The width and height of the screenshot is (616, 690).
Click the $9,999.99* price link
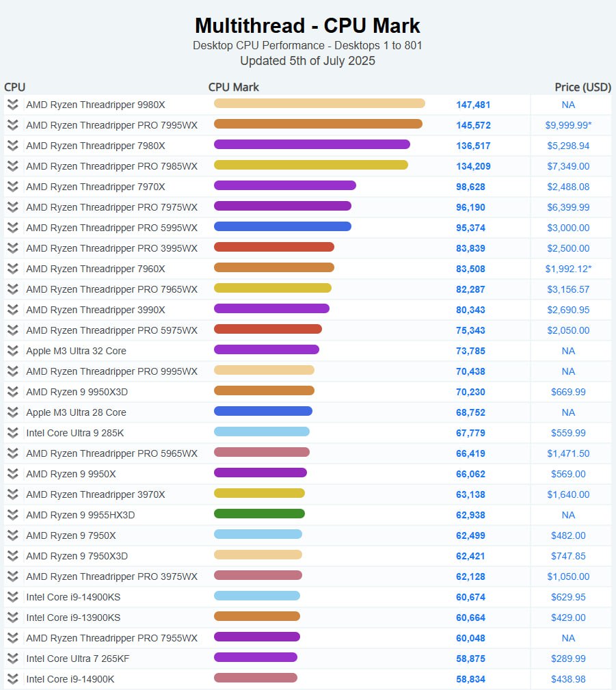568,125
